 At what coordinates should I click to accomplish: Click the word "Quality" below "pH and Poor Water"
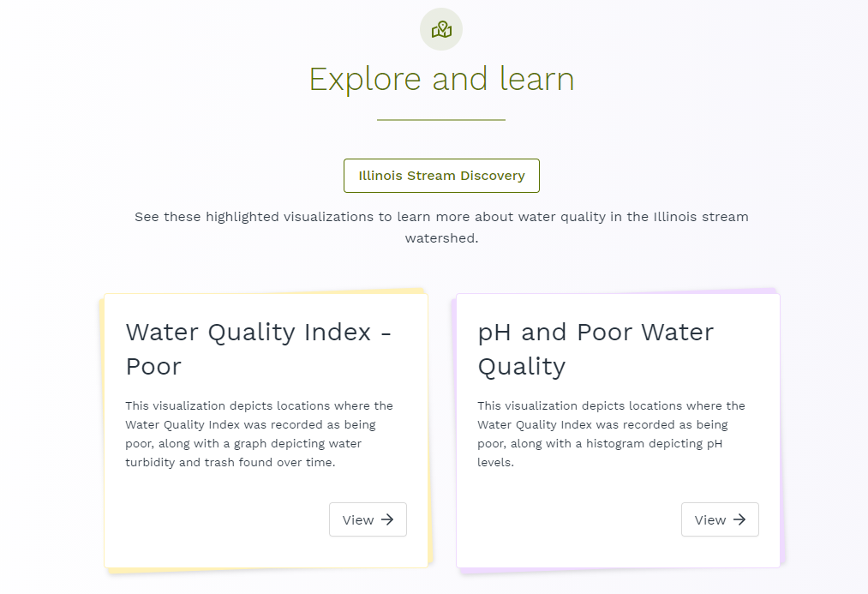[521, 366]
